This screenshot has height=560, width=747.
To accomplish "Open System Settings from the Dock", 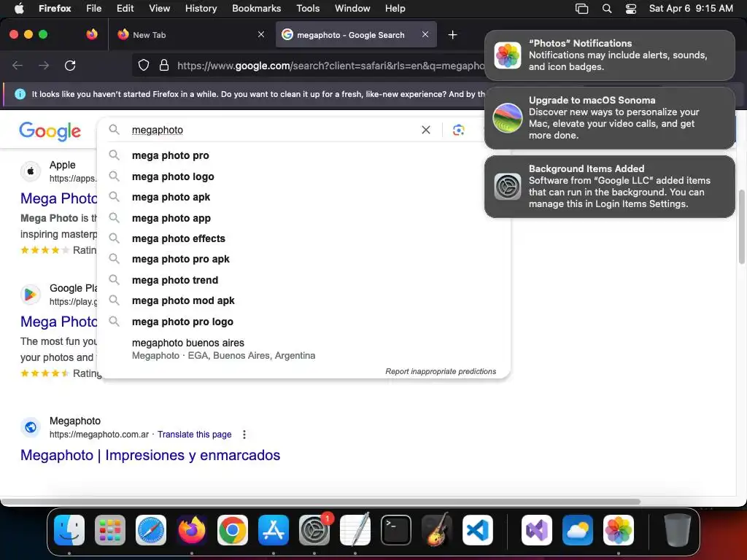I will pos(314,530).
